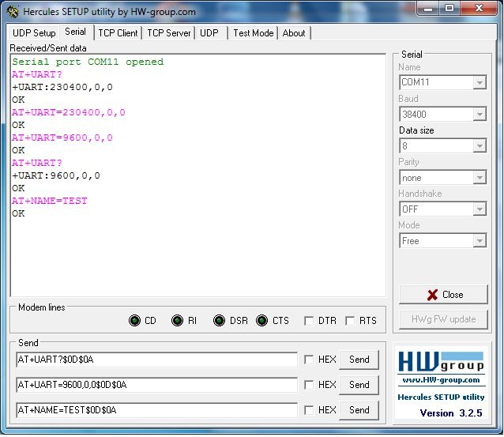Image resolution: width=504 pixels, height=437 pixels.
Task: Select the Serial tab
Action: point(76,32)
